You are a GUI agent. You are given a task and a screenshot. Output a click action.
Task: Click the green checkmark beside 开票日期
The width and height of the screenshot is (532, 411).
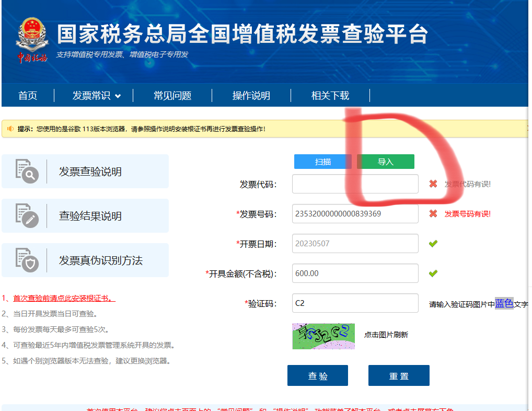[433, 244]
